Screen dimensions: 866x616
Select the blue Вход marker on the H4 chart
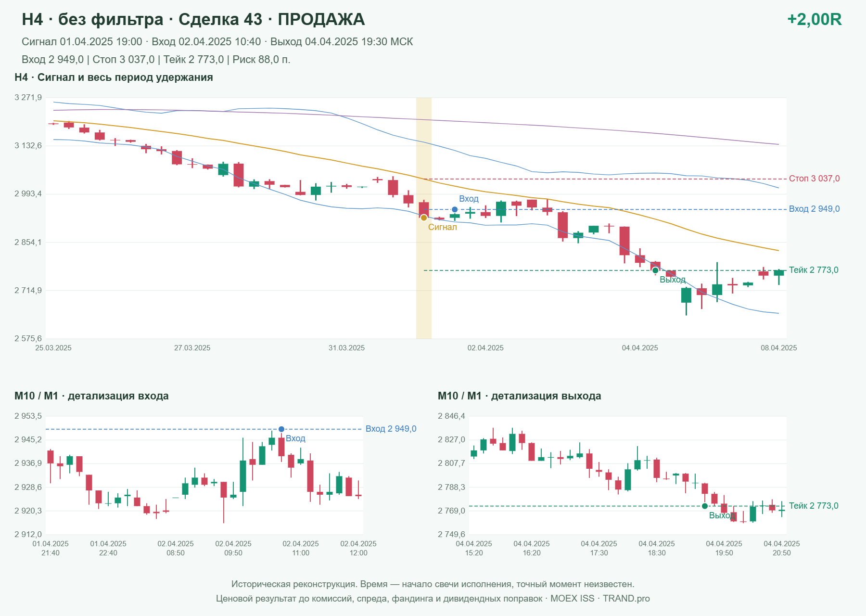tap(455, 209)
